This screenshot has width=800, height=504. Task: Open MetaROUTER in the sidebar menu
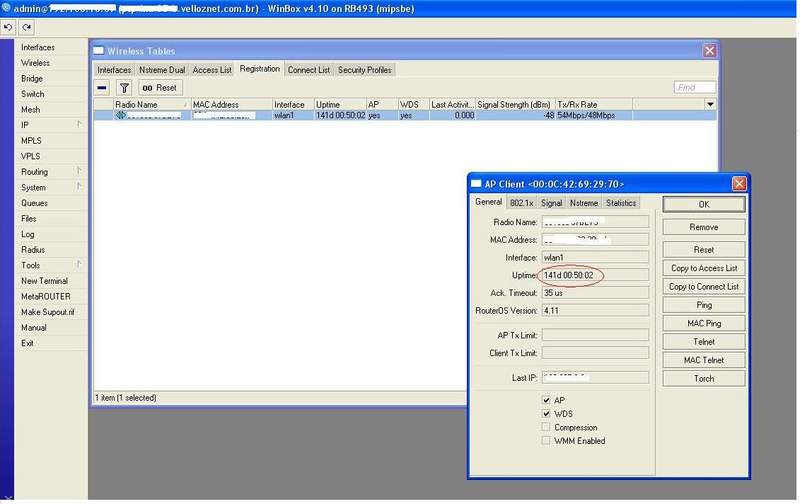coord(46,296)
